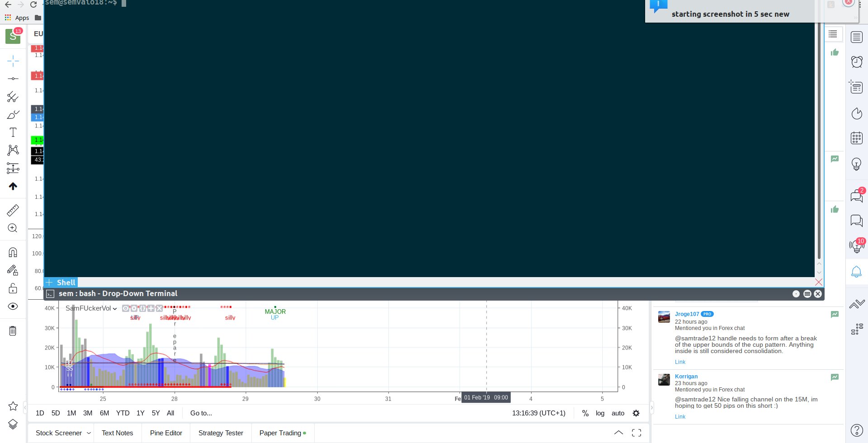Open the chart patterns tool
Image resolution: width=868 pixels, height=443 pixels.
[13, 150]
